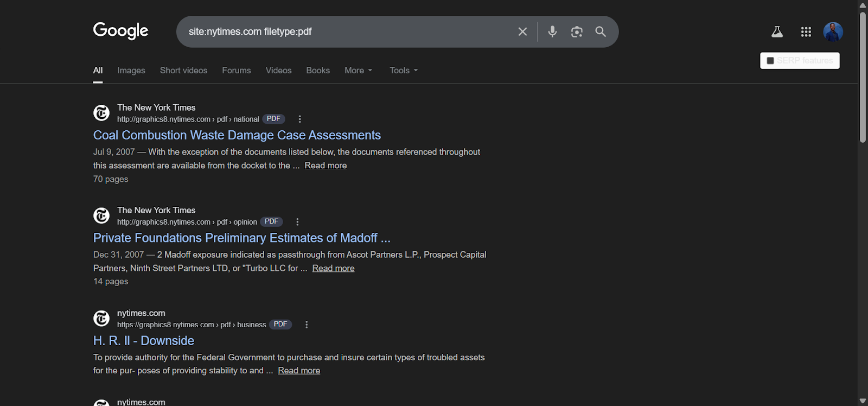The width and height of the screenshot is (868, 406).
Task: Open more options for Private Foundations result
Action: [x=297, y=221]
